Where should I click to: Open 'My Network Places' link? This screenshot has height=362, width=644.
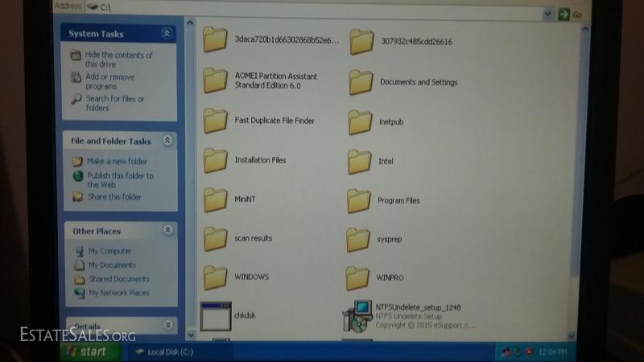(118, 293)
